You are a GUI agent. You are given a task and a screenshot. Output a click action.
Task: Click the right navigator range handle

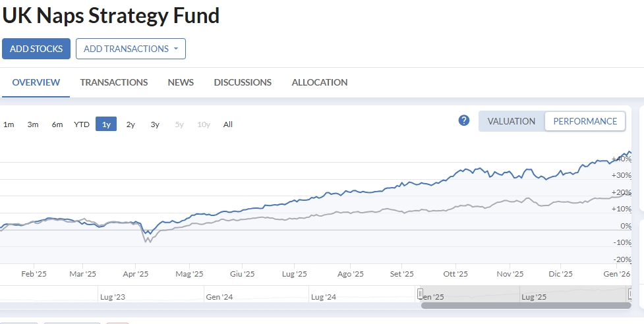pos(629,293)
